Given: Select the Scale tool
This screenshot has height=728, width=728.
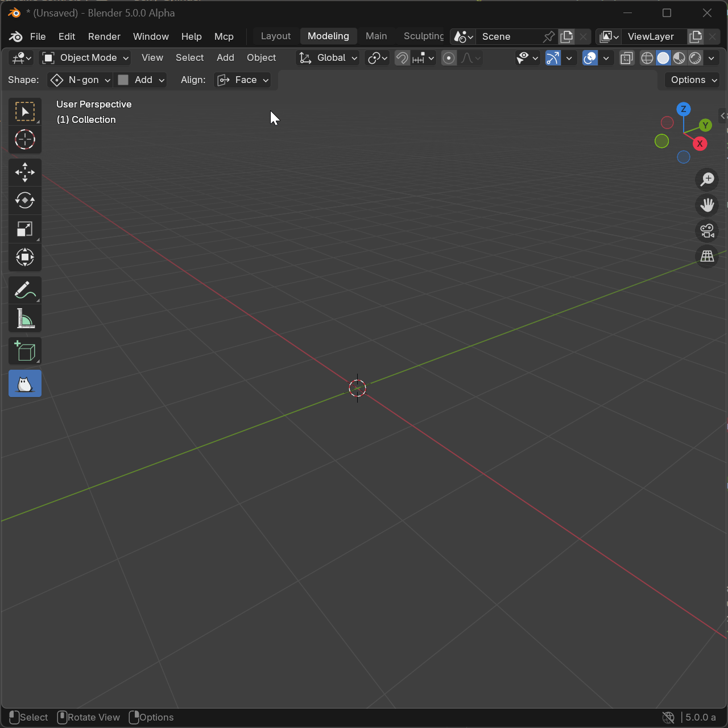Looking at the screenshot, I should [x=24, y=229].
